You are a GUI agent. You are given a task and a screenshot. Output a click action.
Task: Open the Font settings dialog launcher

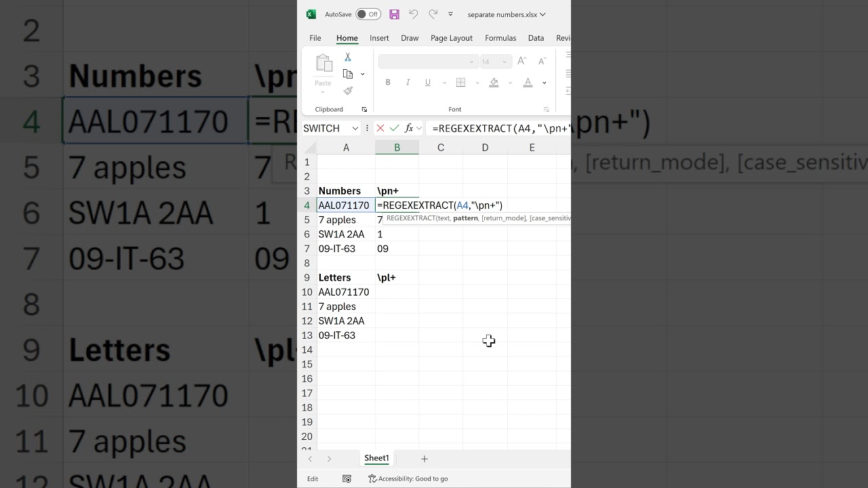coord(547,109)
